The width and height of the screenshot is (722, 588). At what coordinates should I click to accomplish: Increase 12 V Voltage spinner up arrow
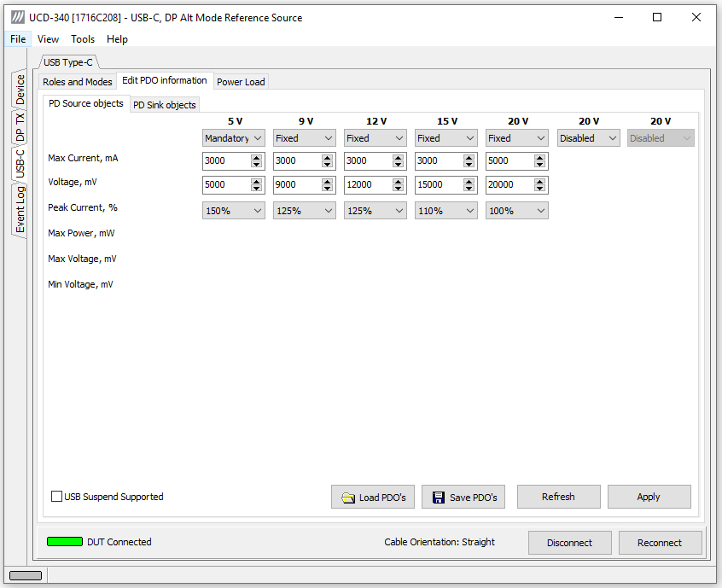[x=399, y=182]
